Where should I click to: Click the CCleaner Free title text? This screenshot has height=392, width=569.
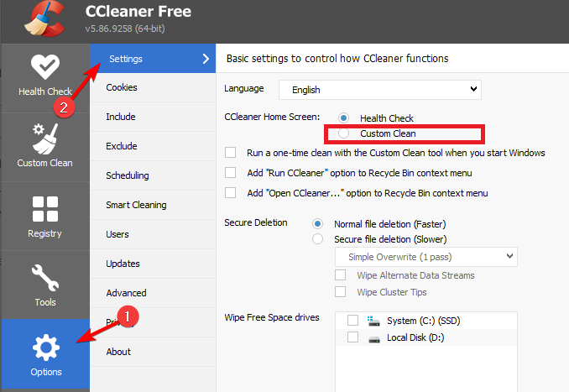point(138,12)
